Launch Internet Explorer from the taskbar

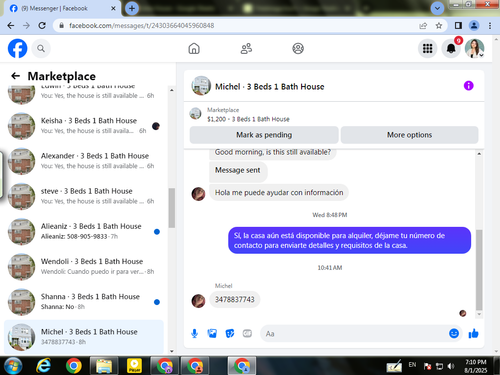pos(43,366)
